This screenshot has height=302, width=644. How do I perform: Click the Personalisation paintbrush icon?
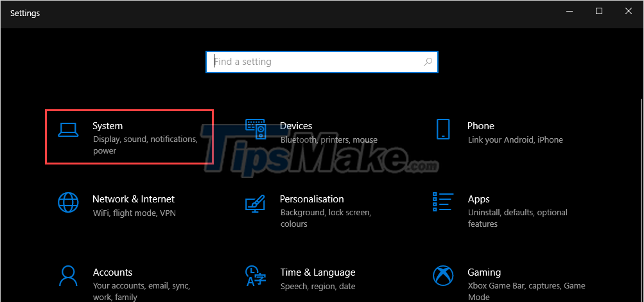point(256,202)
